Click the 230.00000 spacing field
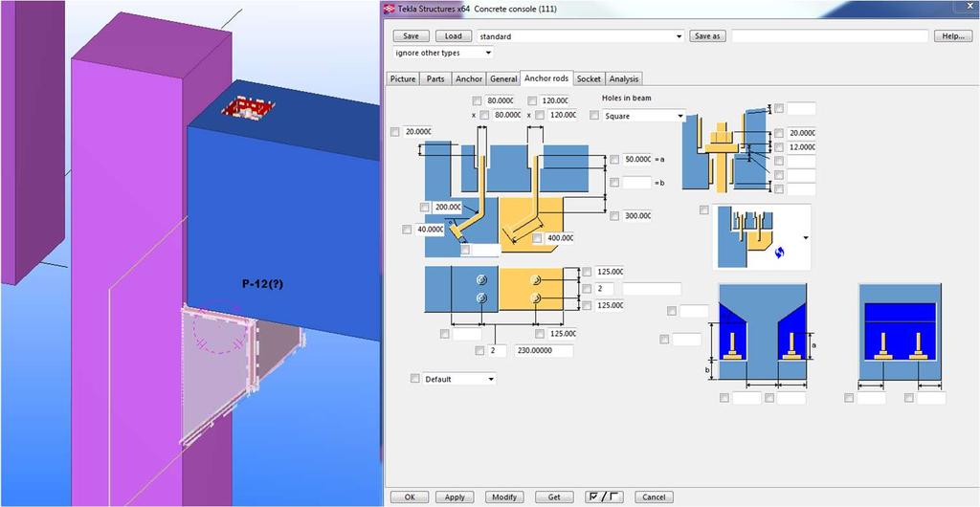The width and height of the screenshot is (980, 507). 544,351
